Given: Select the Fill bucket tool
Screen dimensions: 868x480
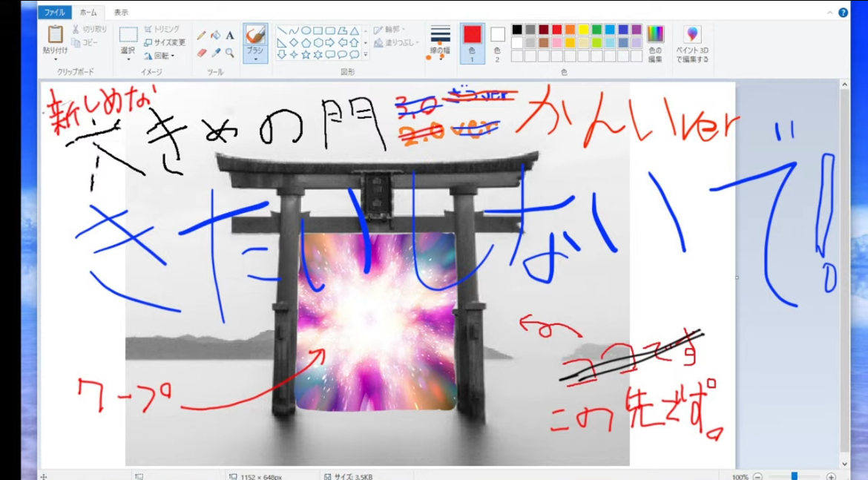Looking at the screenshot, I should tap(216, 35).
